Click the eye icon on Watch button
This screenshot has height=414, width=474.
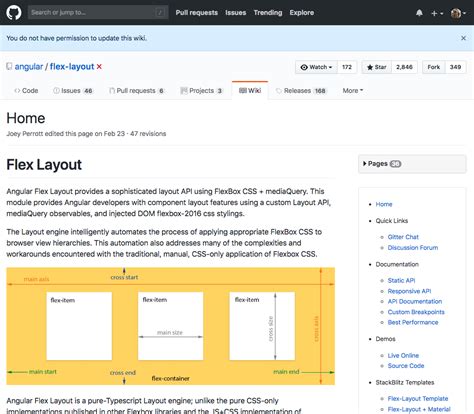click(x=304, y=67)
